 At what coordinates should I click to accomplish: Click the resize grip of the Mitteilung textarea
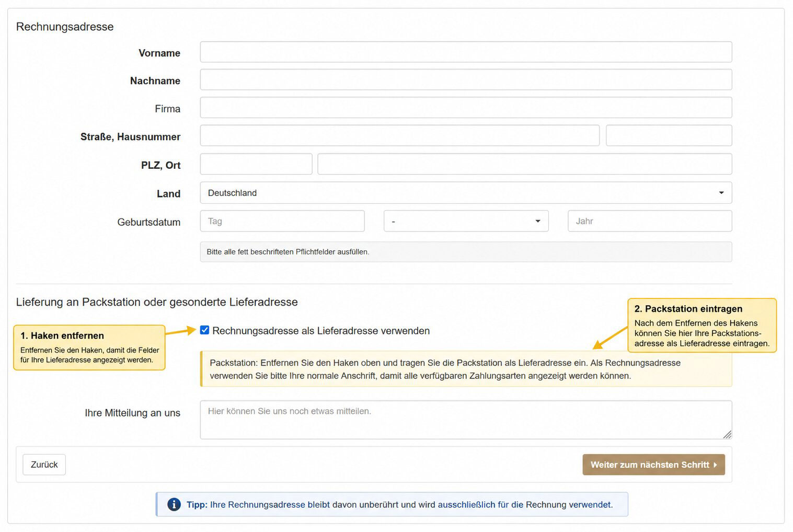point(727,434)
